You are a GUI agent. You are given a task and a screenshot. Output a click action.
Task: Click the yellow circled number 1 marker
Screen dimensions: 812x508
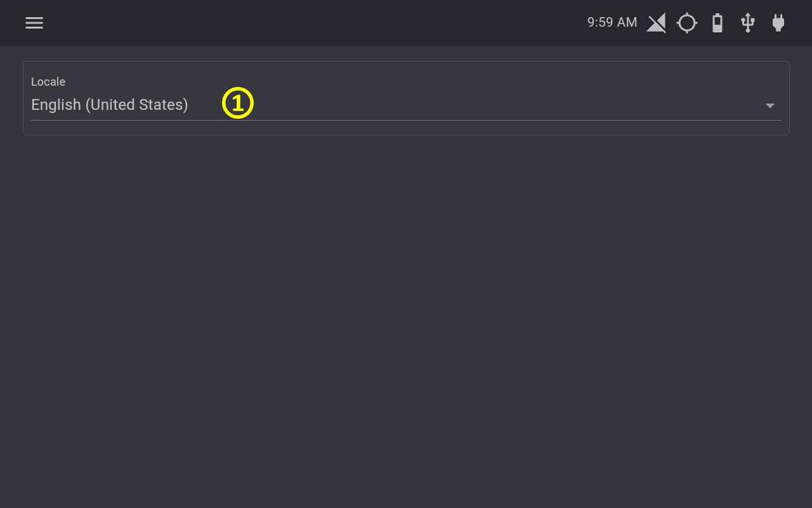coord(238,103)
